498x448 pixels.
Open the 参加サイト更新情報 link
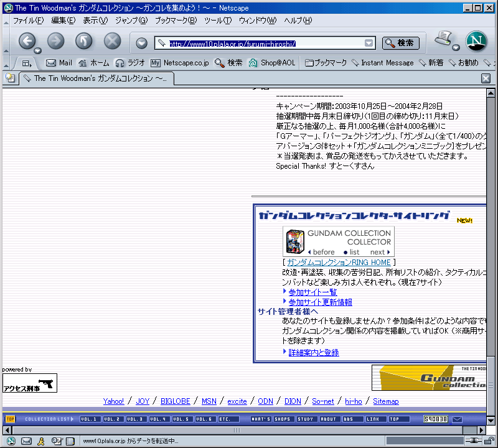point(321,302)
